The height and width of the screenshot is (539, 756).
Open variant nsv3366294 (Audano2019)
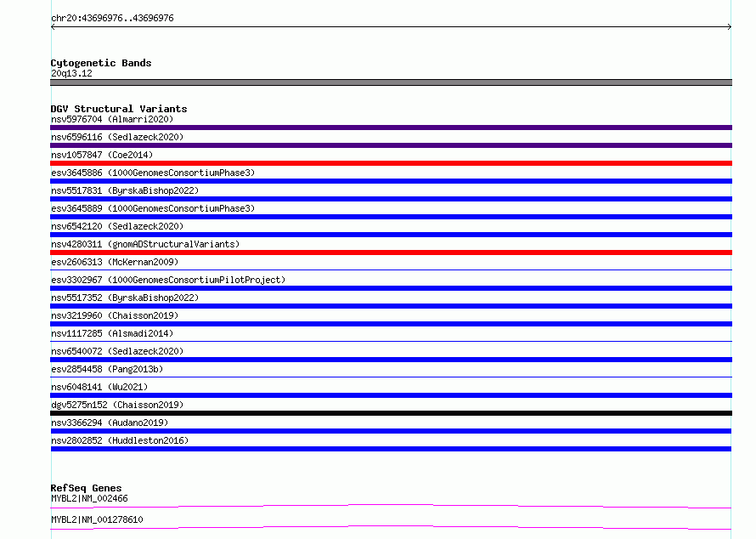[110, 423]
